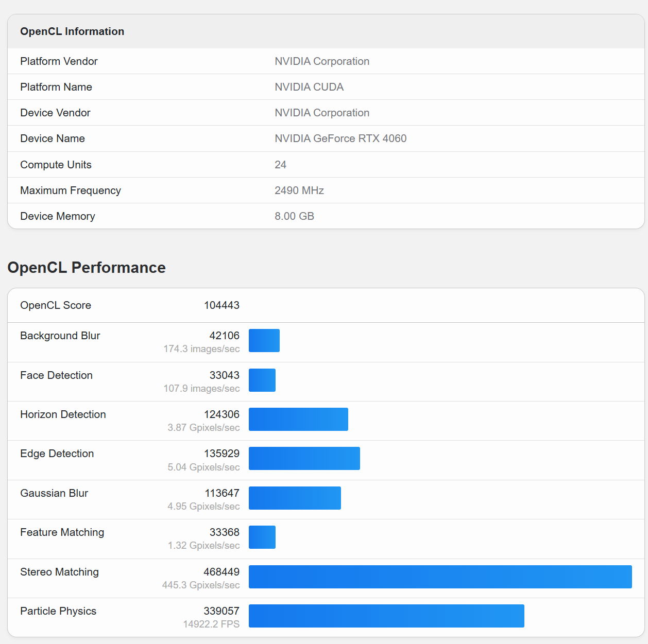Click the Feature Matching blue score bar

[x=262, y=537]
